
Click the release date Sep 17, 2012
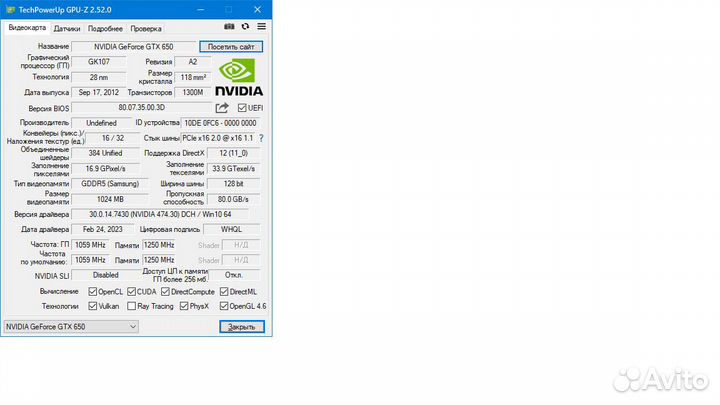click(99, 92)
